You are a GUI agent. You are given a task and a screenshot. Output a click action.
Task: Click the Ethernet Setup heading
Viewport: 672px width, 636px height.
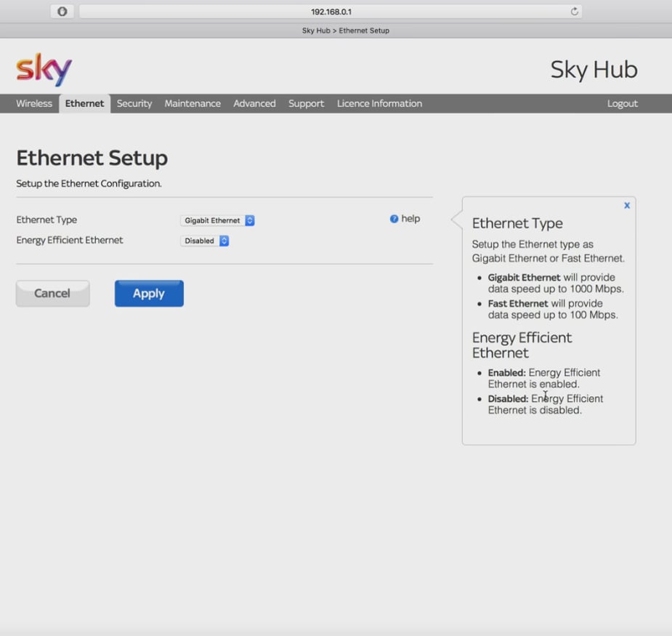coord(92,158)
